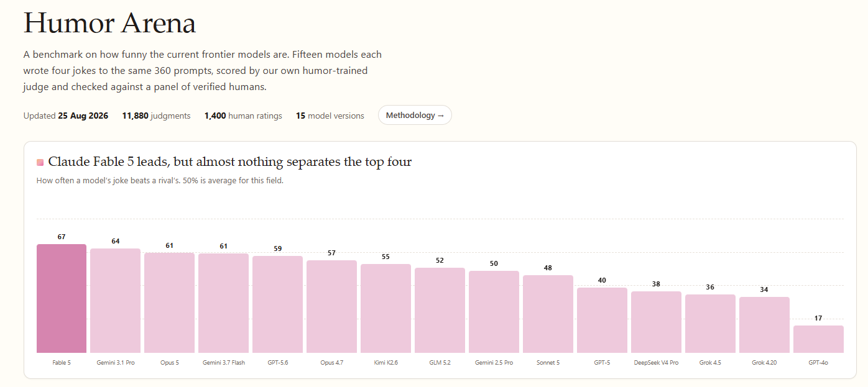Click the Kimi K2.6 bar
This screenshot has height=387, width=868.
(386, 308)
